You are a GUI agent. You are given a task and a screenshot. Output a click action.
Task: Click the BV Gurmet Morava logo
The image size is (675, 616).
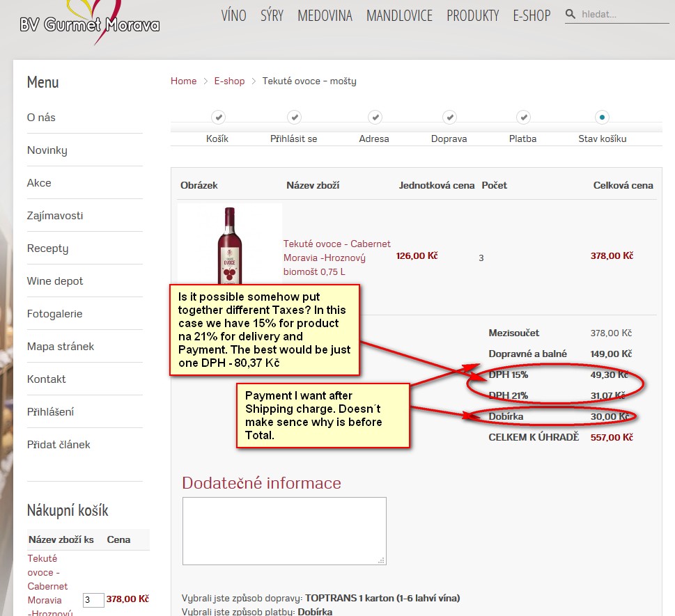click(x=90, y=22)
